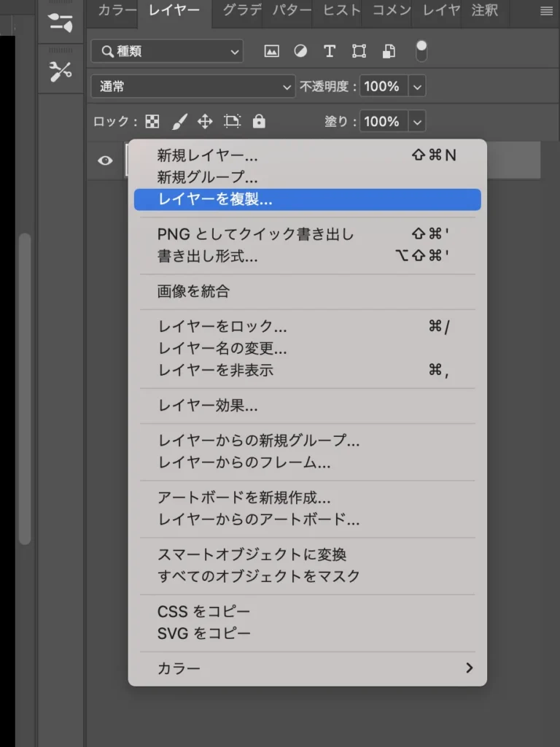This screenshot has width=560, height=747.
Task: Choose スマートオブジェクトに変換 menu entry
Action: coord(252,555)
